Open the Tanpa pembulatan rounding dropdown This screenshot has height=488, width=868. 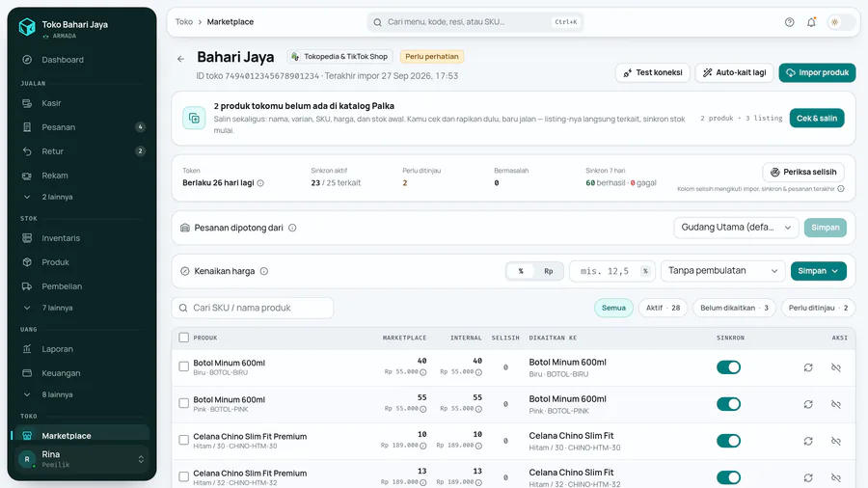[x=723, y=271]
